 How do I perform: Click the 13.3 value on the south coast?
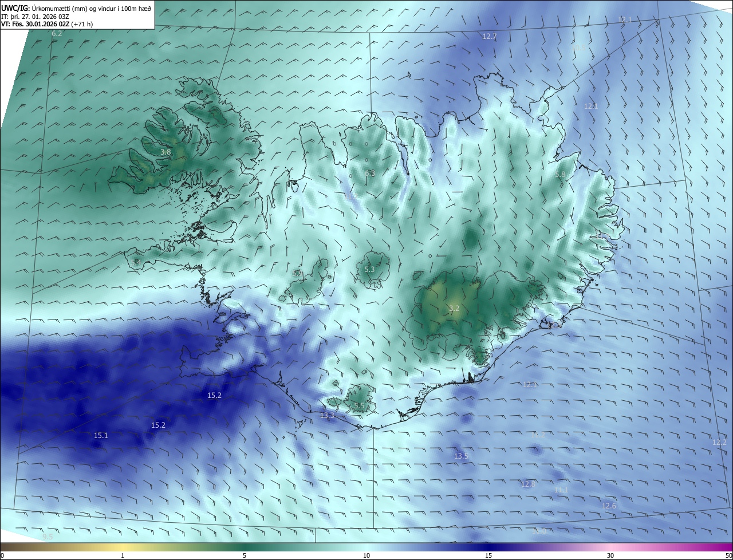pyautogui.click(x=327, y=415)
